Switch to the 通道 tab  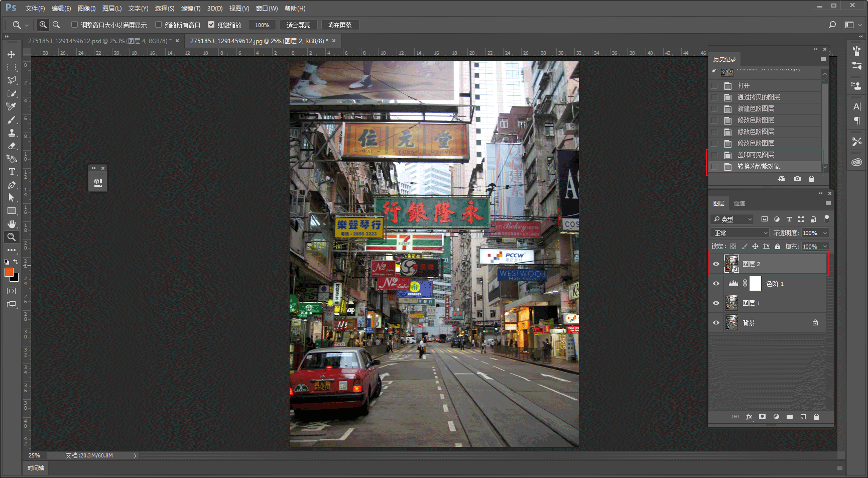[x=739, y=203]
